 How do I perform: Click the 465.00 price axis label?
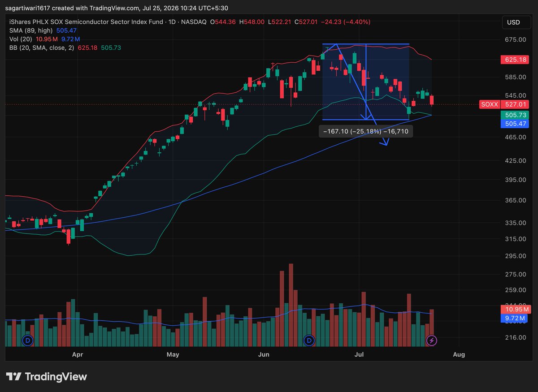(516, 137)
